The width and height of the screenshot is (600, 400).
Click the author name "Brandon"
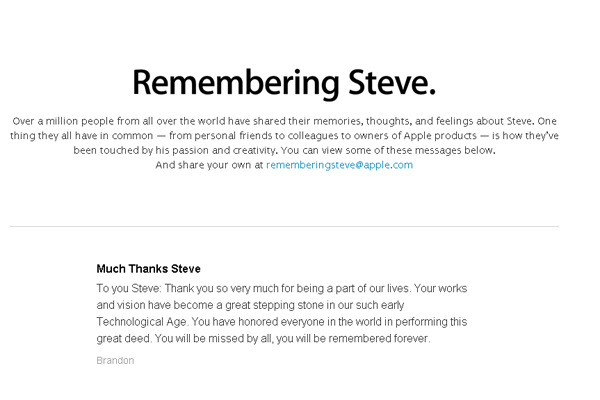(x=115, y=360)
